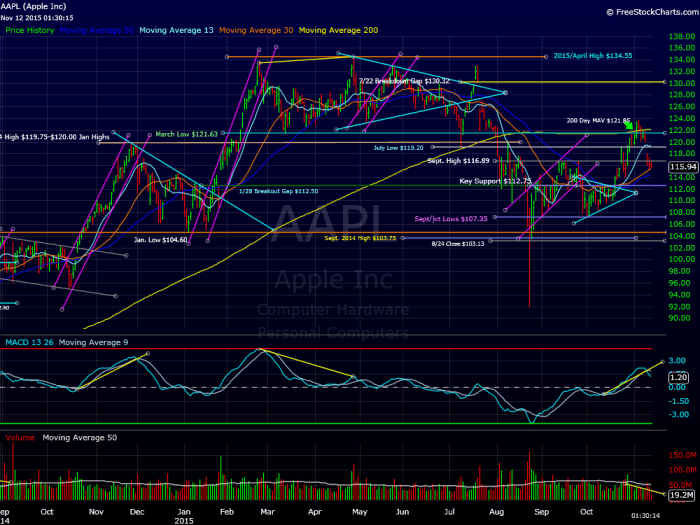Click the green arrow near 200 Day MAV
Screen dimensions: 700x525
pos(628,125)
